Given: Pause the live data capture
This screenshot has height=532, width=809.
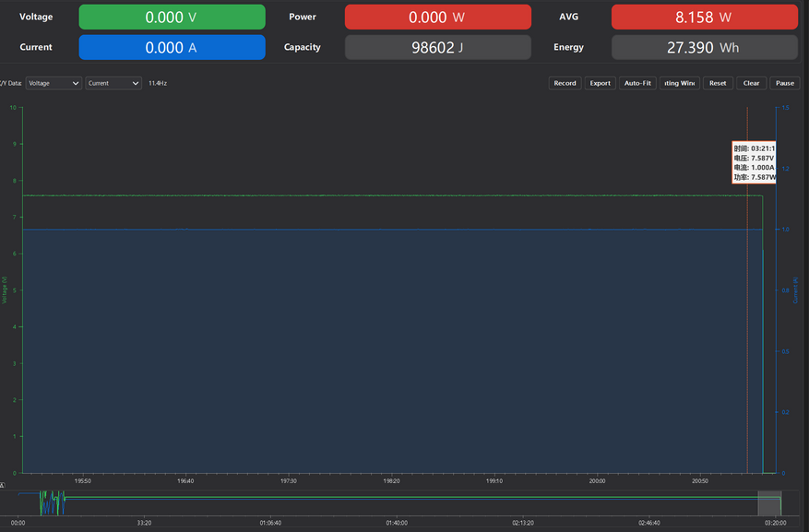Looking at the screenshot, I should click(785, 83).
